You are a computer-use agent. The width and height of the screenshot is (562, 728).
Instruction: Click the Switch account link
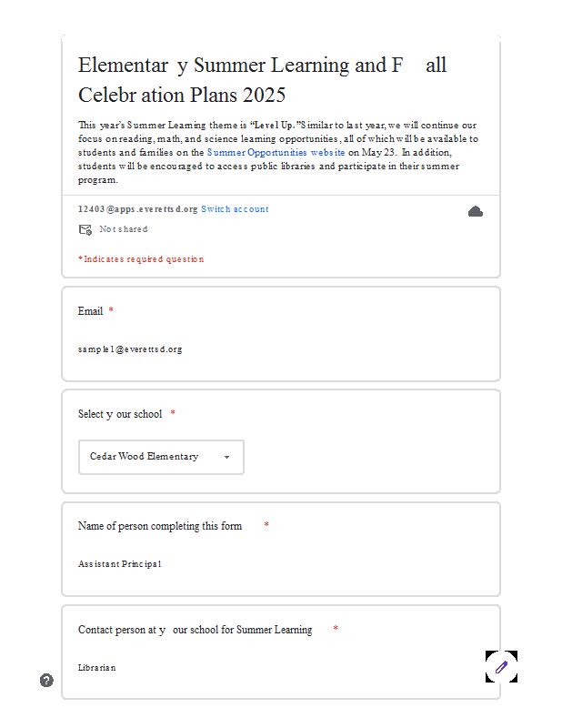tap(235, 209)
